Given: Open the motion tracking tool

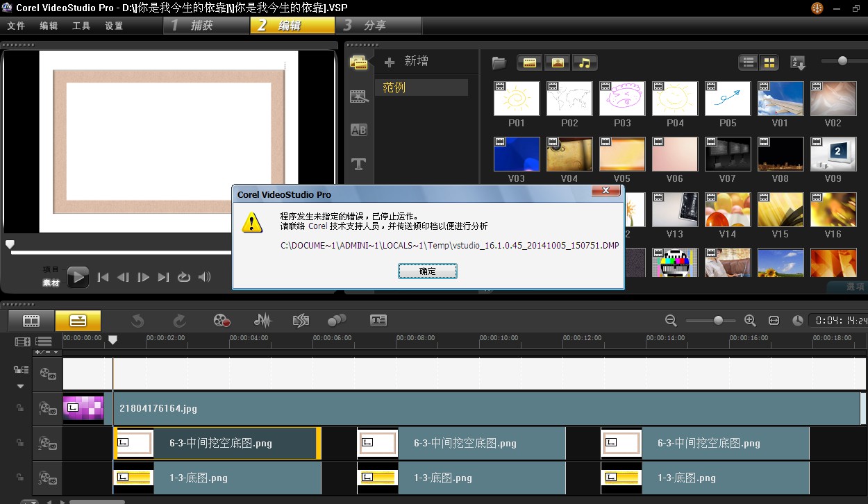Looking at the screenshot, I should click(337, 321).
